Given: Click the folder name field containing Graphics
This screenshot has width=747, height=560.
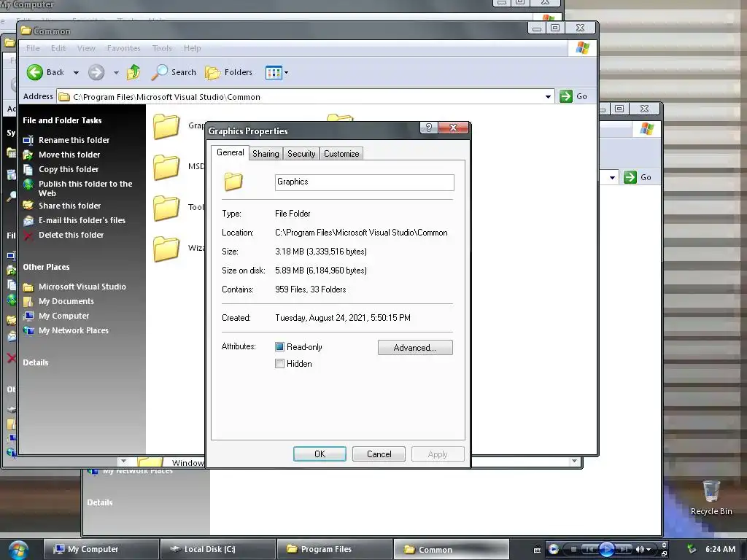Looking at the screenshot, I should pos(365,182).
